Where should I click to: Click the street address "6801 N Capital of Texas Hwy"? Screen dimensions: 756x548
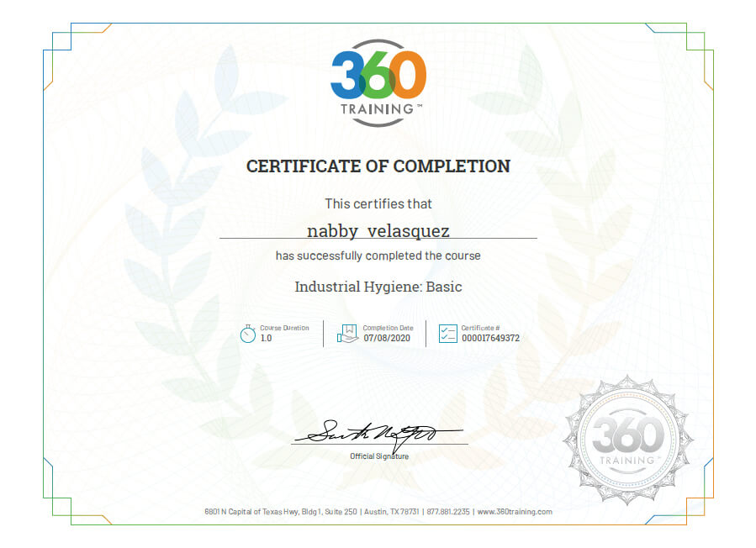(x=251, y=512)
